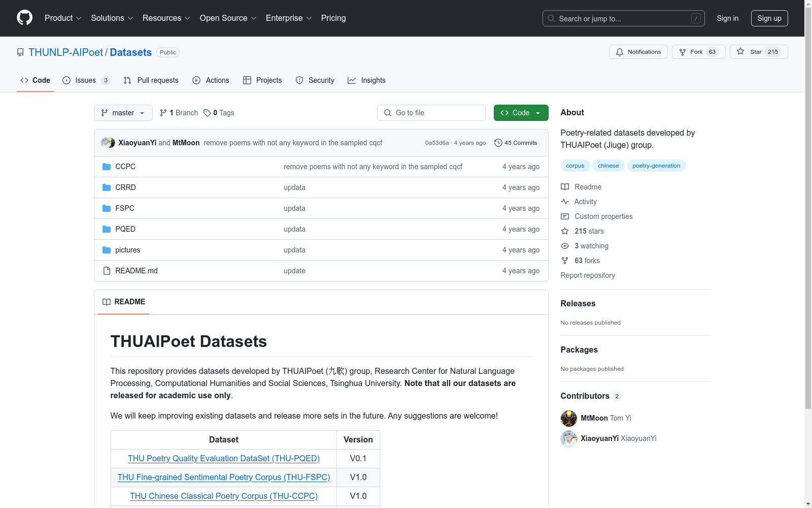Open the Contributors heading link
Viewport: 812px width, 508px height.
[591, 396]
